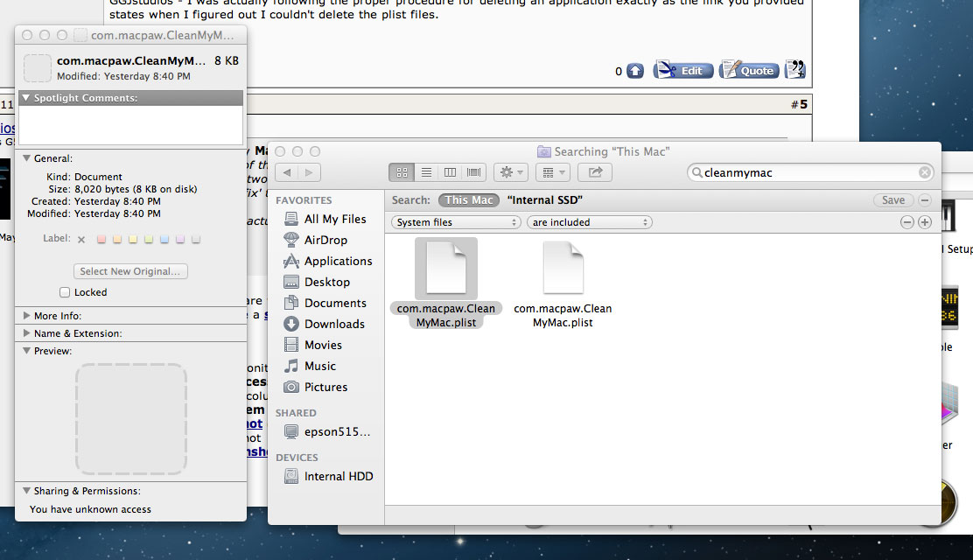
Task: Open the Action gear menu
Action: [511, 172]
